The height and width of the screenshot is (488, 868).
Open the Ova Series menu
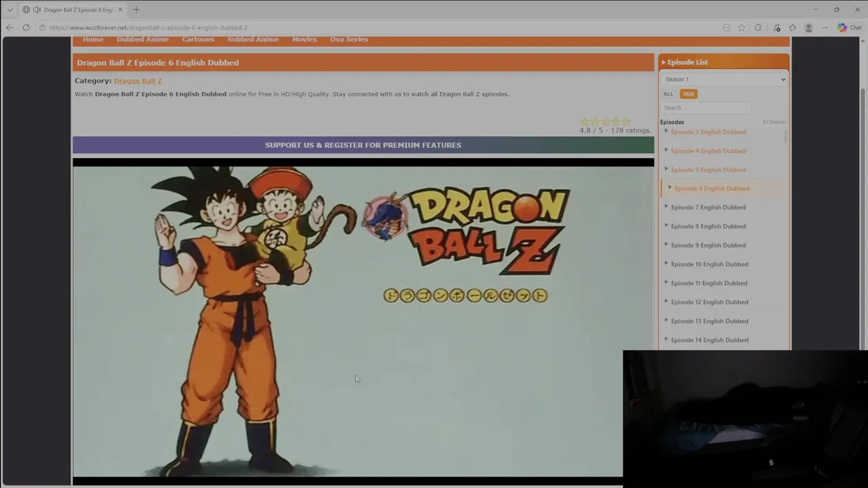pyautogui.click(x=349, y=39)
